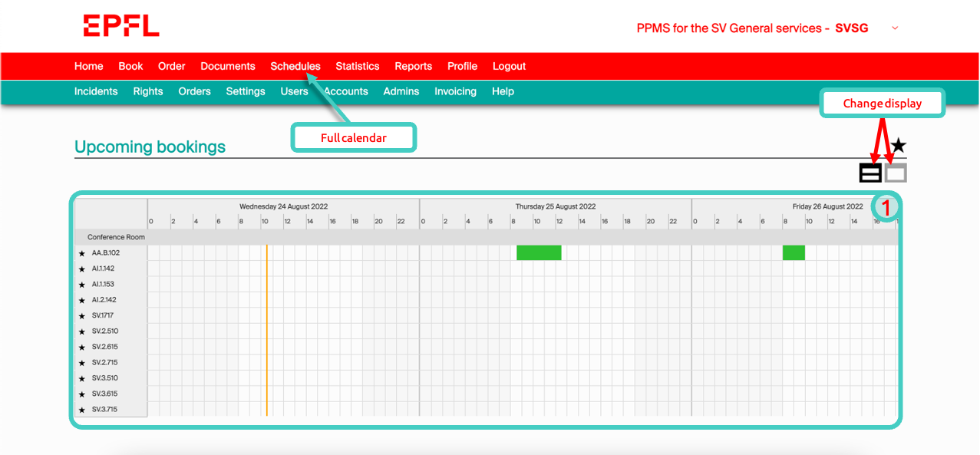Click the black favorites star above display icons
980x455 pixels.
click(899, 146)
